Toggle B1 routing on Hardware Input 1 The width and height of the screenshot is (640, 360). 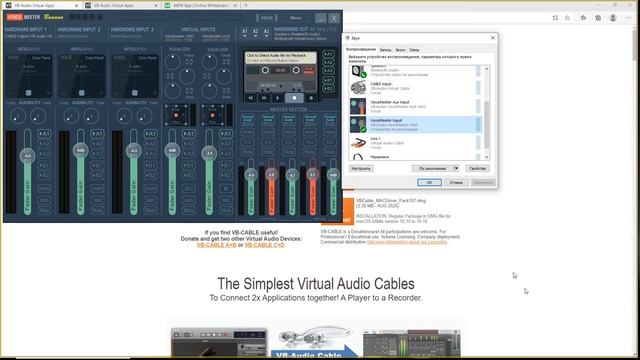44,165
